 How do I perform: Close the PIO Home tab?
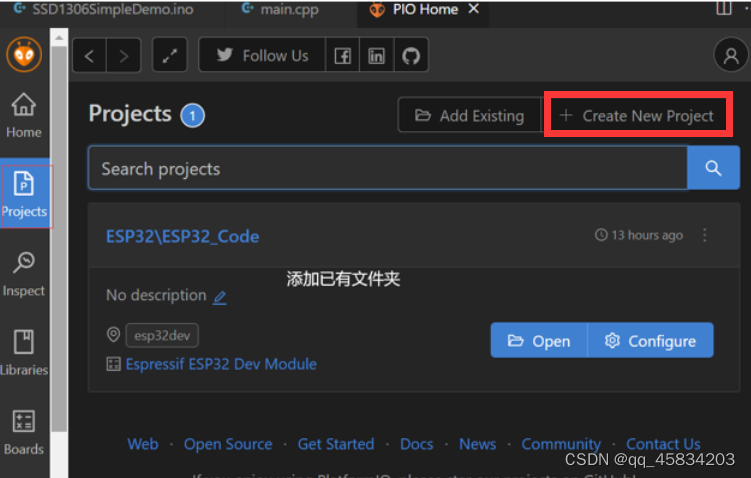coord(473,9)
